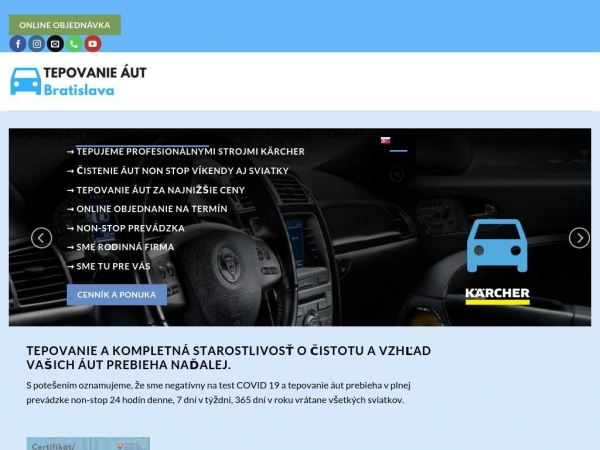Open the YouTube channel icon
This screenshot has height=450, width=600.
coord(93,44)
